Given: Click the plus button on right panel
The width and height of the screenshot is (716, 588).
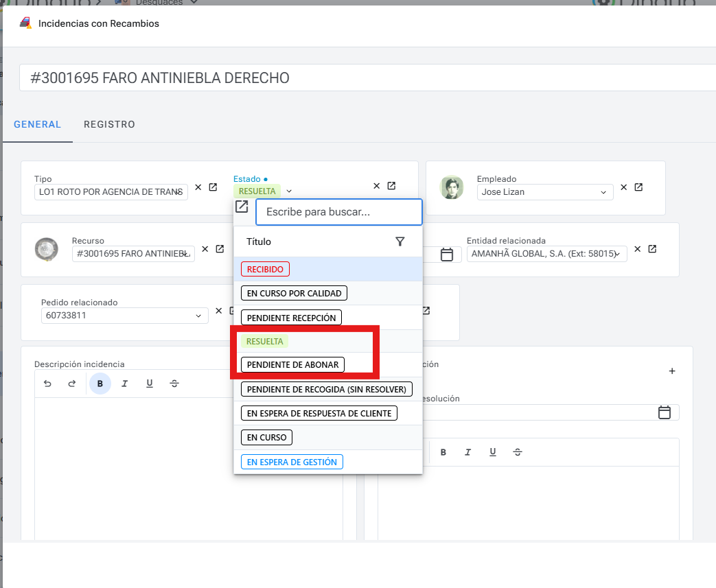Looking at the screenshot, I should 672,371.
